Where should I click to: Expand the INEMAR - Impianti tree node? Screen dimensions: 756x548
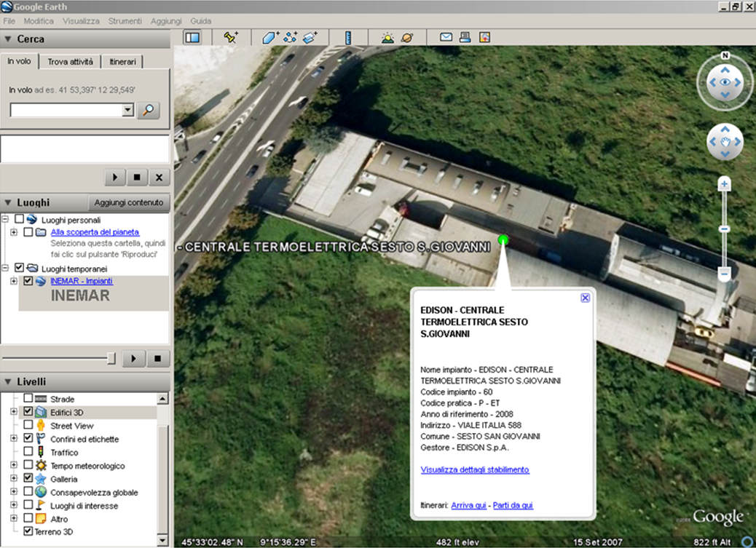pos(14,281)
